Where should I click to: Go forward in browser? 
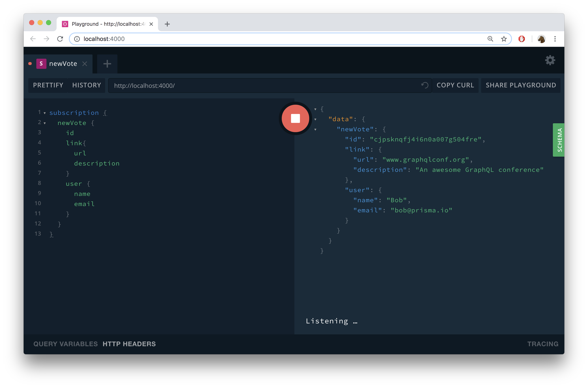click(x=46, y=39)
